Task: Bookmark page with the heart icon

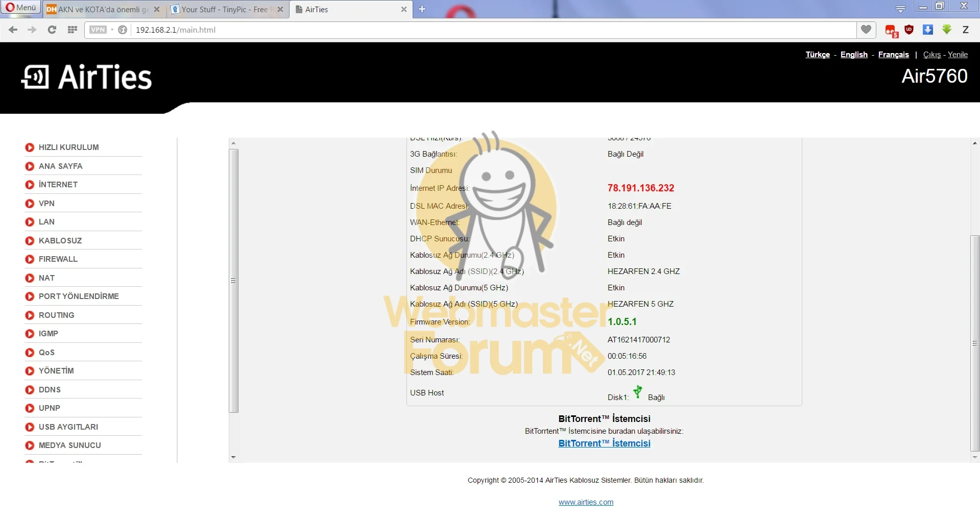Action: (866, 30)
